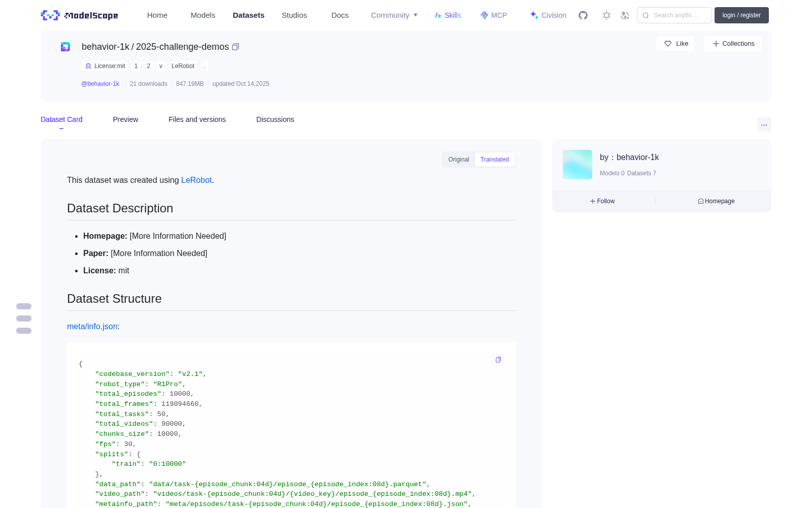Switch language with the translate icon
Viewport: 812px width, 508px height.
pos(625,15)
